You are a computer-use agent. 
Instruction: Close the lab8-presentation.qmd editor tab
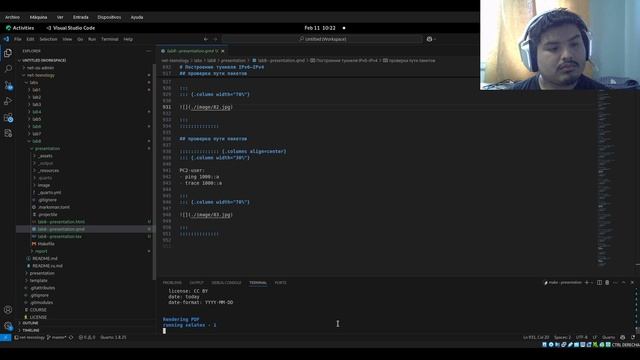point(222,51)
